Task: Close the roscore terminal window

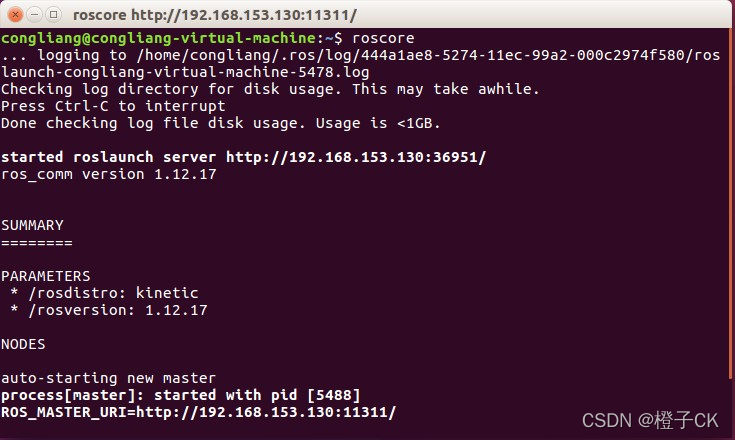Action: 15,15
